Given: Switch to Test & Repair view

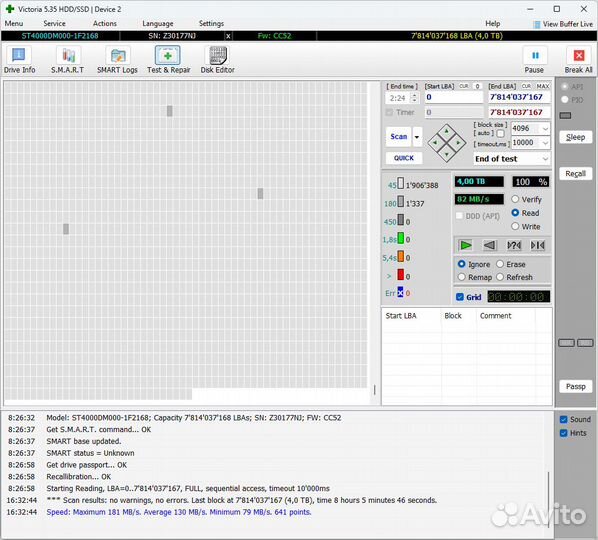Looking at the screenshot, I should 168,59.
